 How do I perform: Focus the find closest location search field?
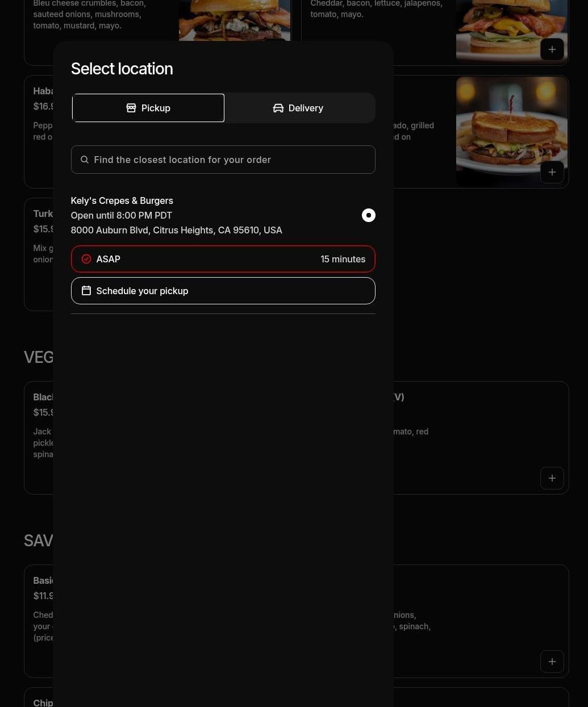(223, 160)
